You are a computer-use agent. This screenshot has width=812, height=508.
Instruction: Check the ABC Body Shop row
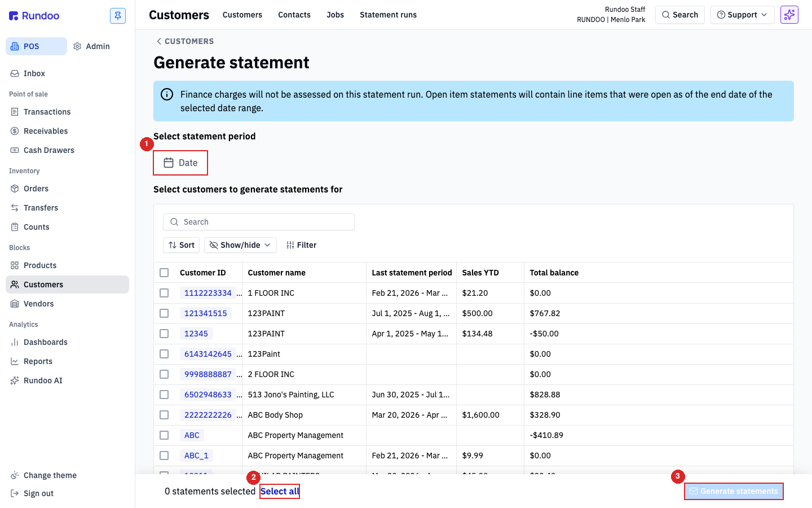click(x=164, y=415)
